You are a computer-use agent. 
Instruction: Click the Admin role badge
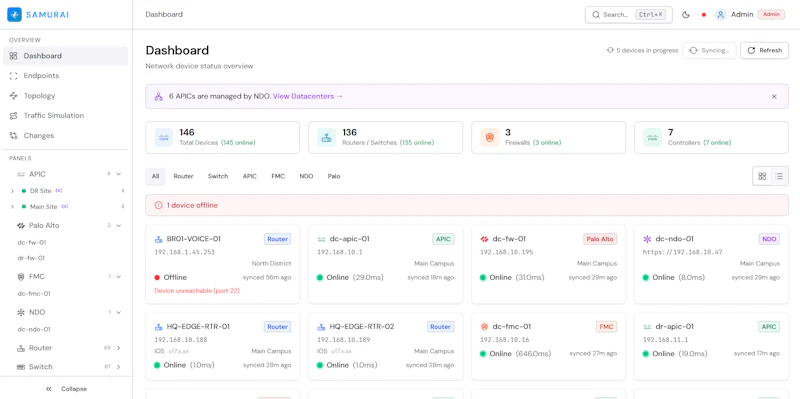pyautogui.click(x=771, y=14)
